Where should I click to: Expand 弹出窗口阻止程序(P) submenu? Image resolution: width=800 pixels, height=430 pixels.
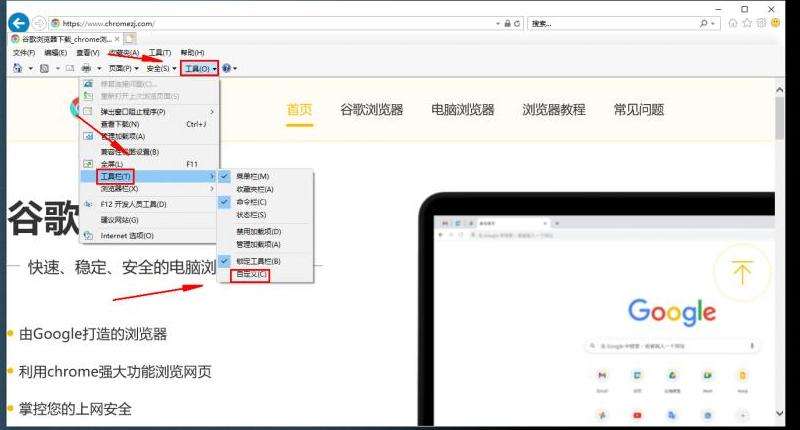coord(149,111)
